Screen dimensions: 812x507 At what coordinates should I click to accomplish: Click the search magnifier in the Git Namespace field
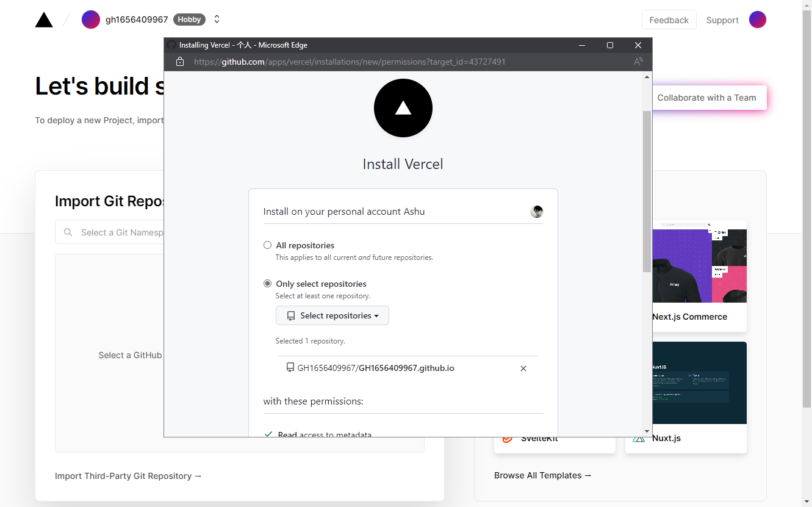(x=68, y=232)
